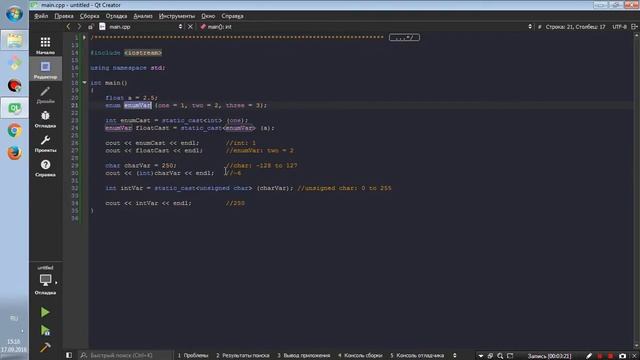Image resolution: width=640 pixels, height=360 pixels.
Task: Collapse the main() function fold arrow
Action: pyautogui.click(x=84, y=82)
